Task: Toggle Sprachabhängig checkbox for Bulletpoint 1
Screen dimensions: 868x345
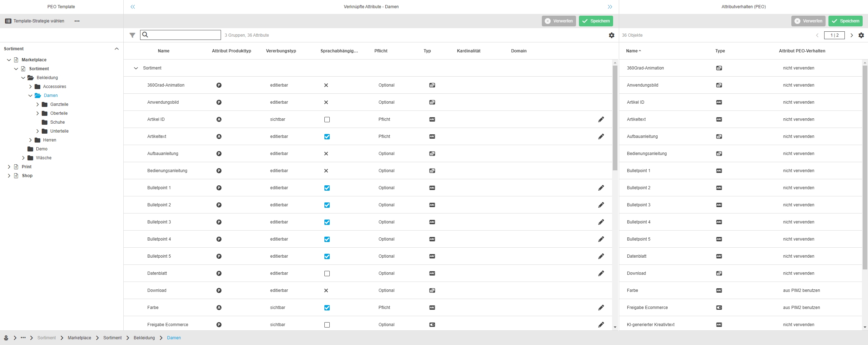Action: [327, 188]
